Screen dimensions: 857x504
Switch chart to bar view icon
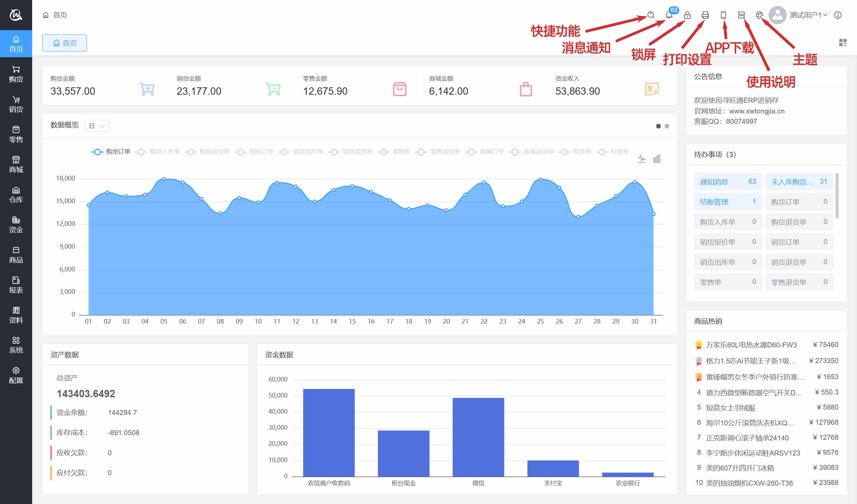[x=657, y=159]
